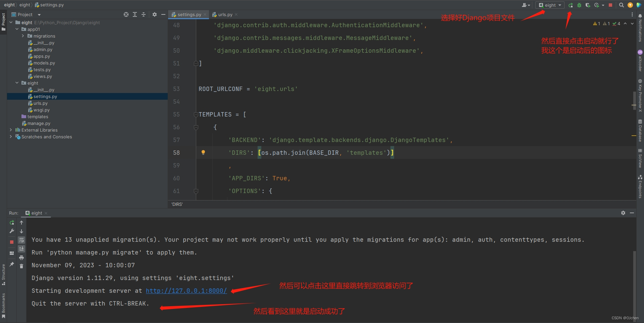This screenshot has height=323, width=644.
Task: Open Run panel settings gear
Action: tap(623, 213)
